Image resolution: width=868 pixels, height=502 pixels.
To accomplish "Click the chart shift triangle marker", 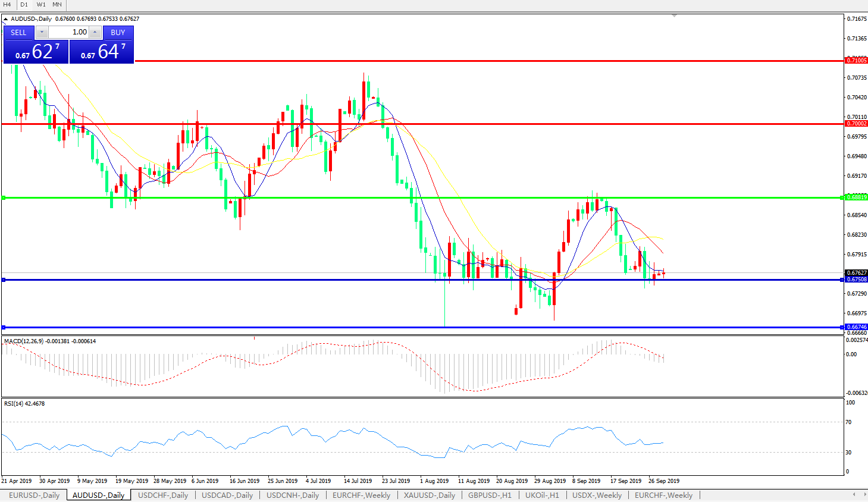I will click(x=674, y=15).
